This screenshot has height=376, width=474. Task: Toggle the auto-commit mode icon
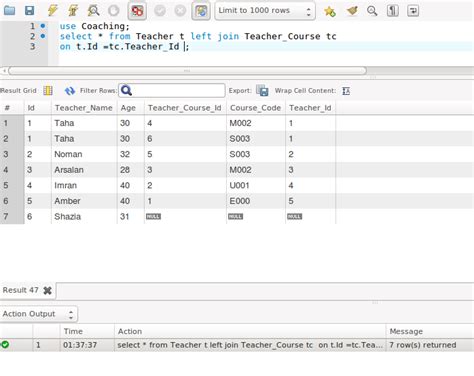[201, 11]
